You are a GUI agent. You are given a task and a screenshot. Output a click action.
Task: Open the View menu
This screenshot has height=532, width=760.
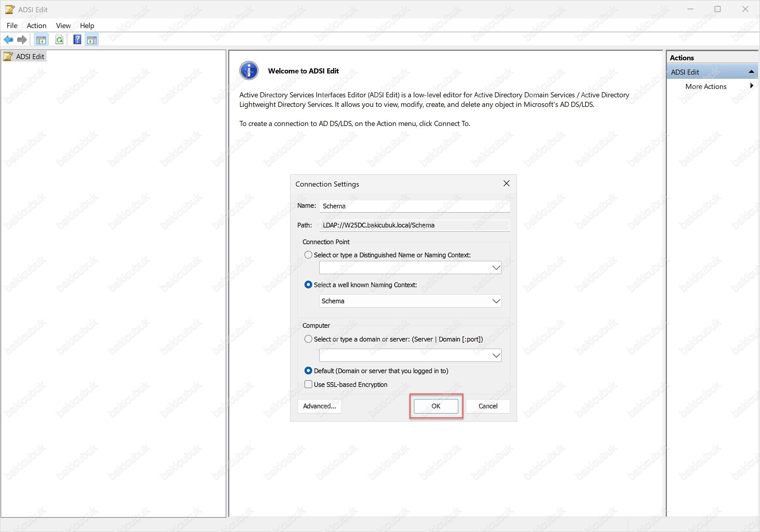tap(63, 25)
